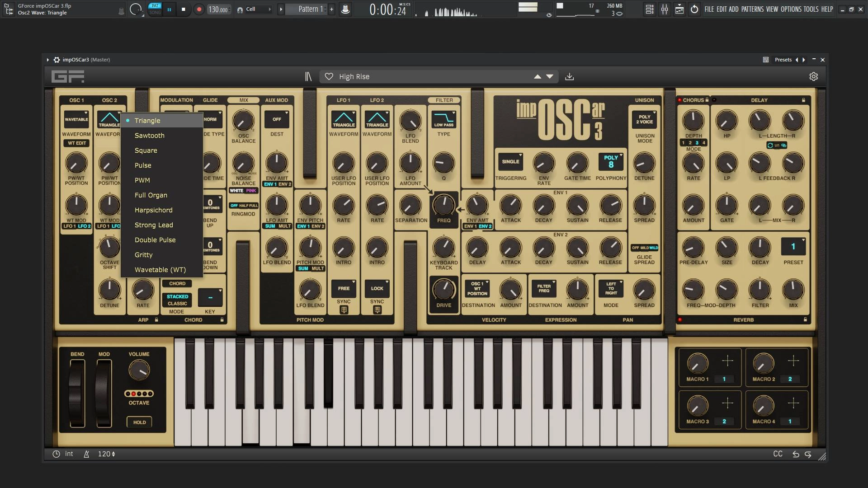
Task: Click the 130.000 tempo field
Action: click(x=219, y=9)
